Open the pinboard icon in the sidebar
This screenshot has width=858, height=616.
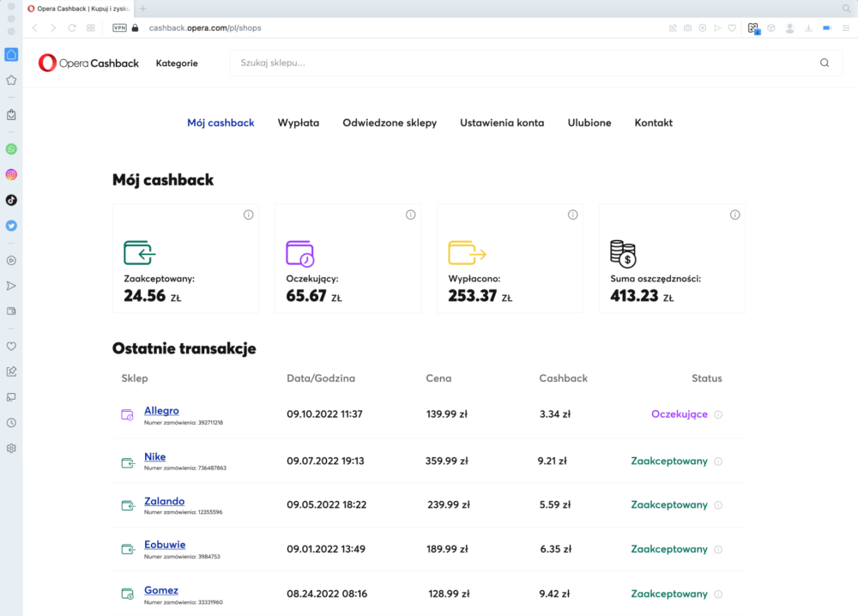11,371
